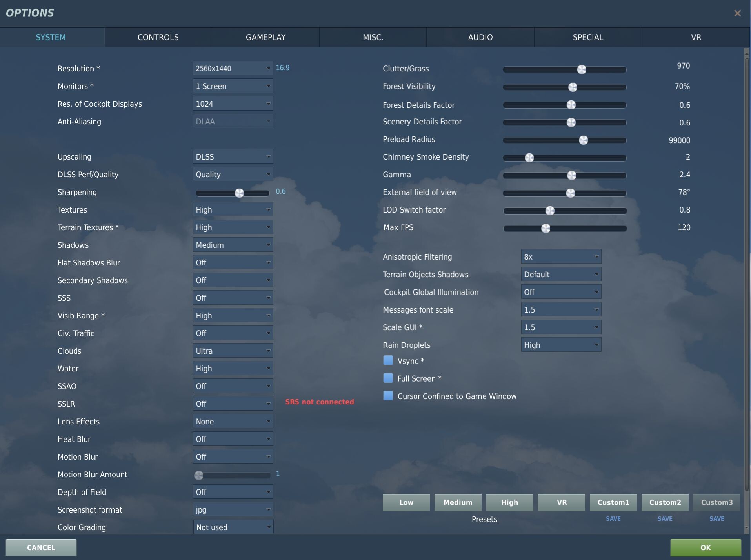Switch to the VR tab
This screenshot has height=560, width=751.
[696, 37]
